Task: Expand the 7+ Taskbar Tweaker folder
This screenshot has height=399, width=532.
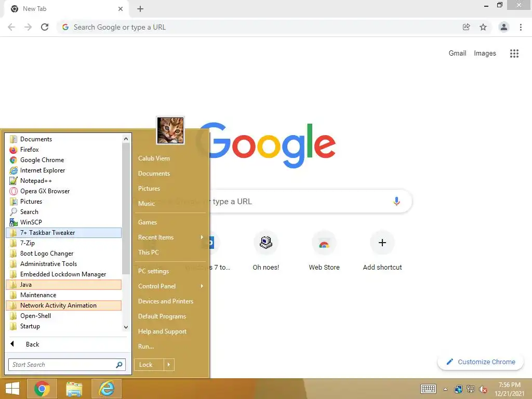Action: pyautogui.click(x=63, y=233)
